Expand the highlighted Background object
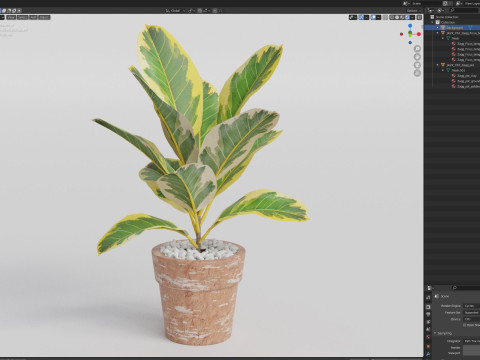 tap(437, 28)
